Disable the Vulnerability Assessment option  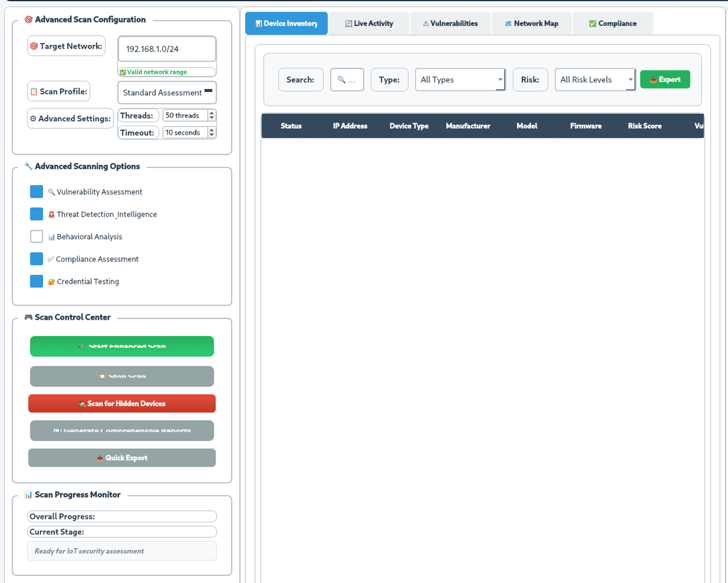point(36,191)
